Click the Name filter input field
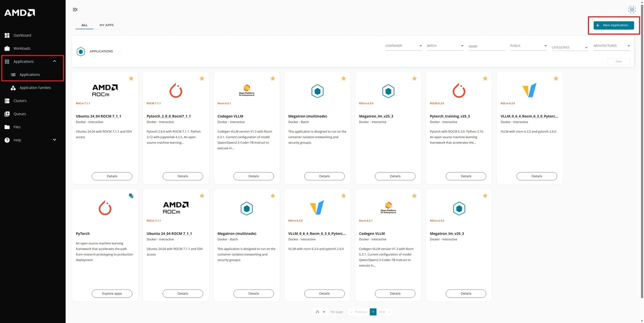Image resolution: width=644 pixels, height=323 pixels. (x=487, y=46)
